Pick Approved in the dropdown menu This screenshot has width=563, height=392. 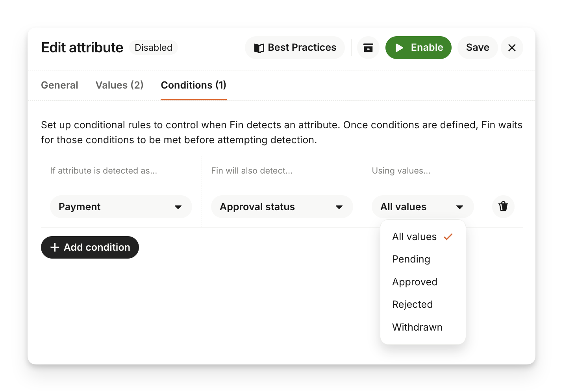pos(415,282)
